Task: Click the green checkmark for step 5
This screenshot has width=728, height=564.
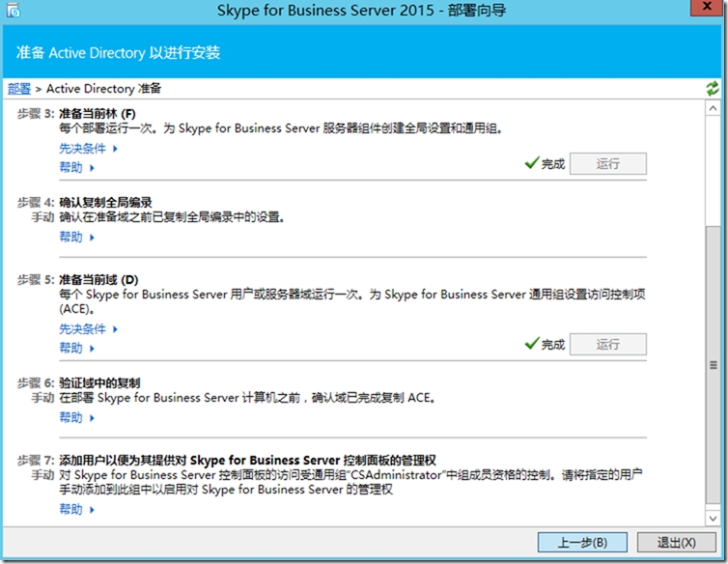Action: point(532,343)
